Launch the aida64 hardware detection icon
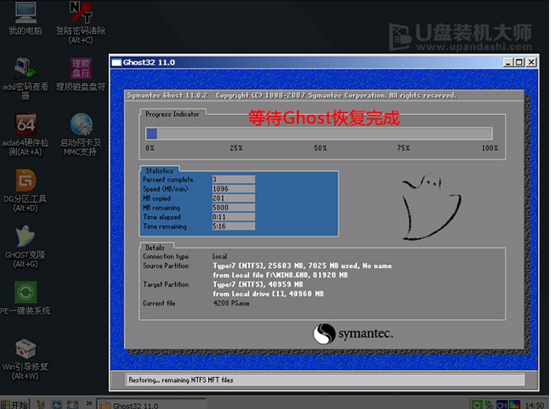The image size is (551, 409). (x=25, y=134)
